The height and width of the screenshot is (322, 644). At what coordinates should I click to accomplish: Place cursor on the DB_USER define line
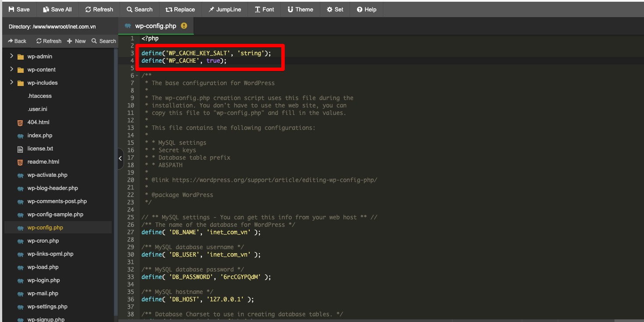coord(201,254)
